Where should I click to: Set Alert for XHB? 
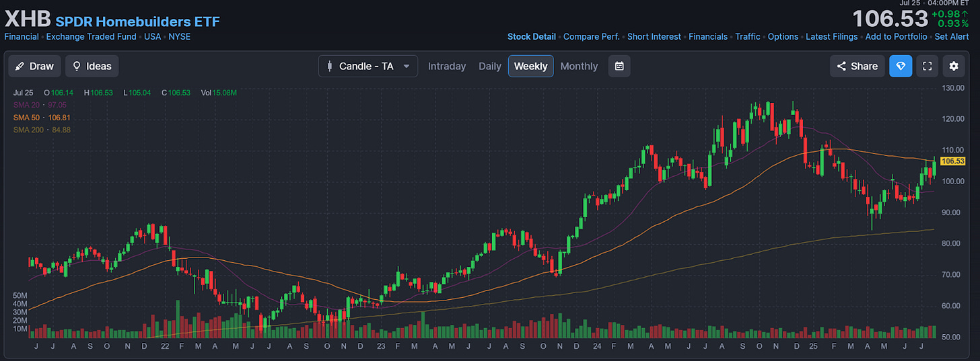click(x=952, y=36)
